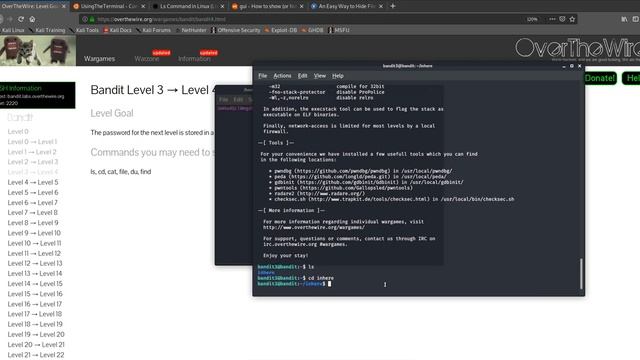640x360 pixels.
Task: Open Level 0 in sidebar
Action: click(x=18, y=131)
